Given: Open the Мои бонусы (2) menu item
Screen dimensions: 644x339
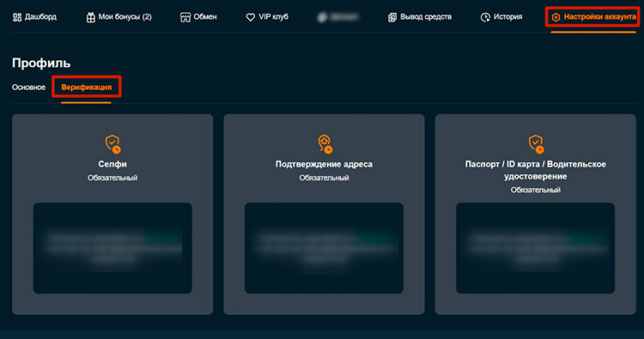Looking at the screenshot, I should tap(118, 17).
